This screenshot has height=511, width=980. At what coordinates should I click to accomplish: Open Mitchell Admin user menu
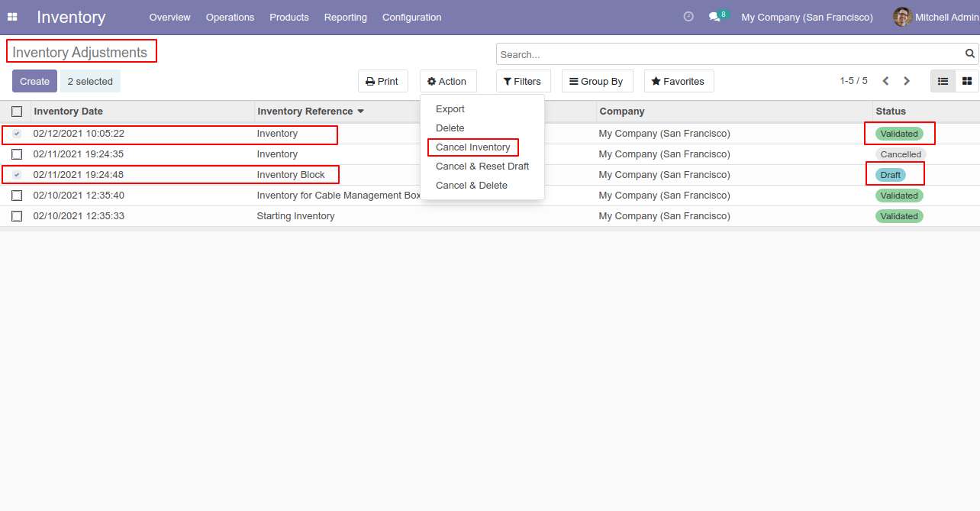(936, 17)
